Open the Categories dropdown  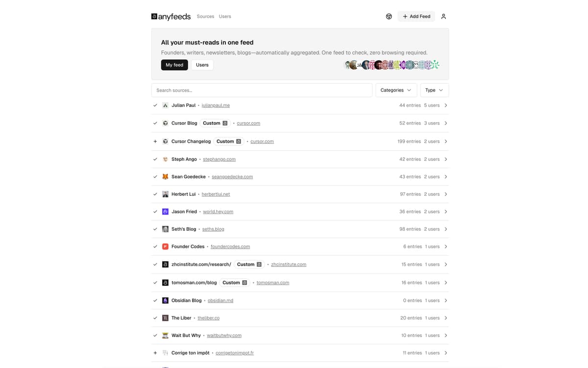[x=396, y=90]
